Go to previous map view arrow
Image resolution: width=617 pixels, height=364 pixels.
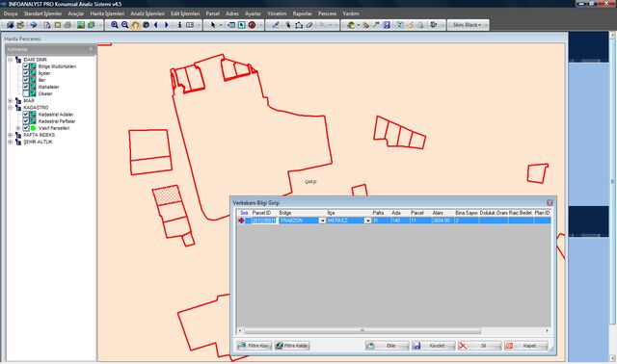(x=156, y=25)
